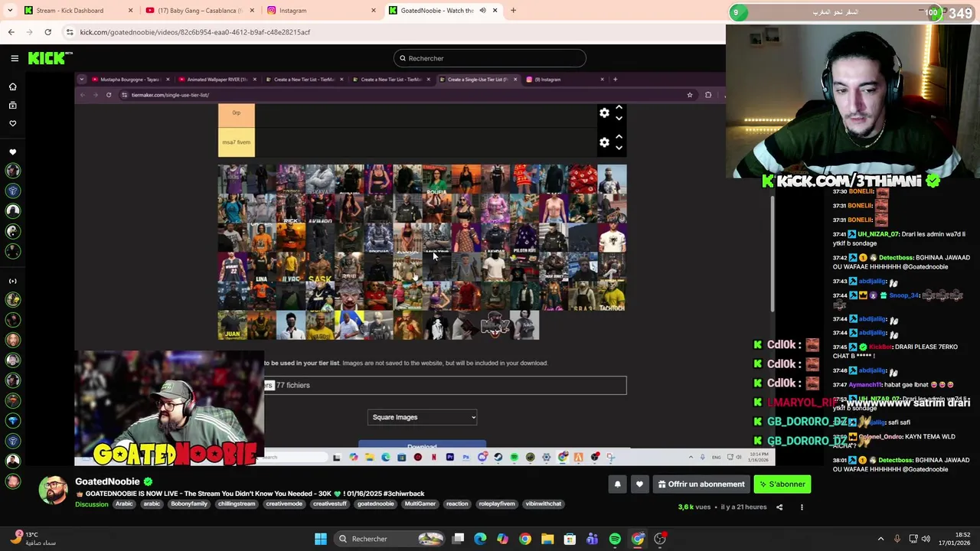980x551 pixels.
Task: Click the 77 fichiers file input
Action: [x=445, y=385]
